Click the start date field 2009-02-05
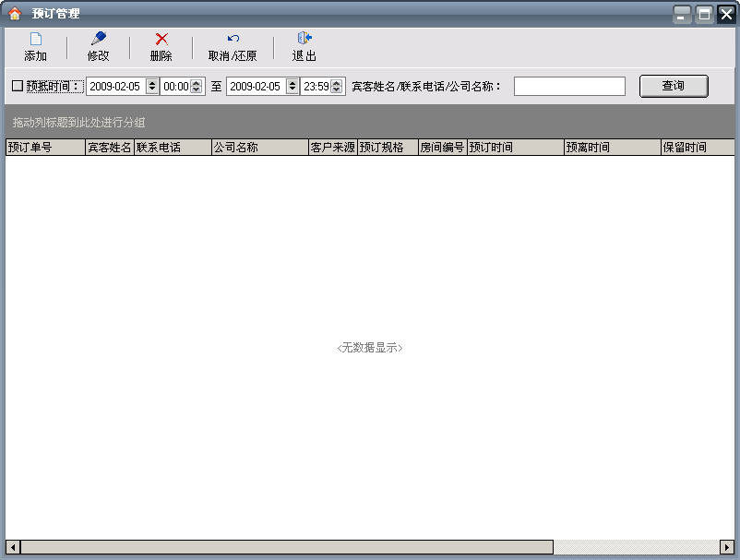Image resolution: width=740 pixels, height=560 pixels. click(116, 87)
